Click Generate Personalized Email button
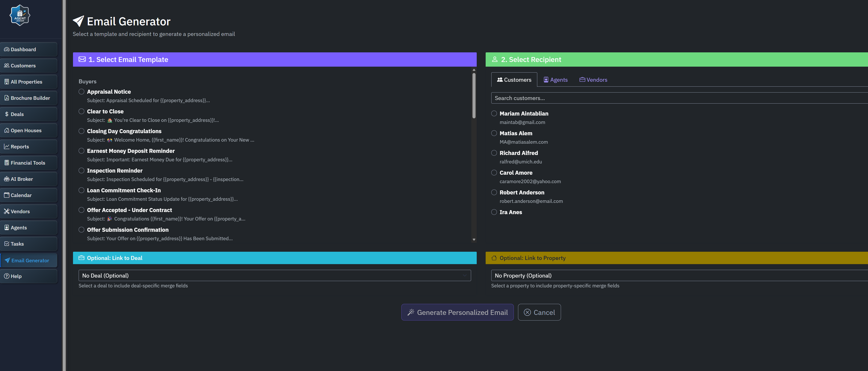Screen dimensions: 868x371 tap(457, 312)
